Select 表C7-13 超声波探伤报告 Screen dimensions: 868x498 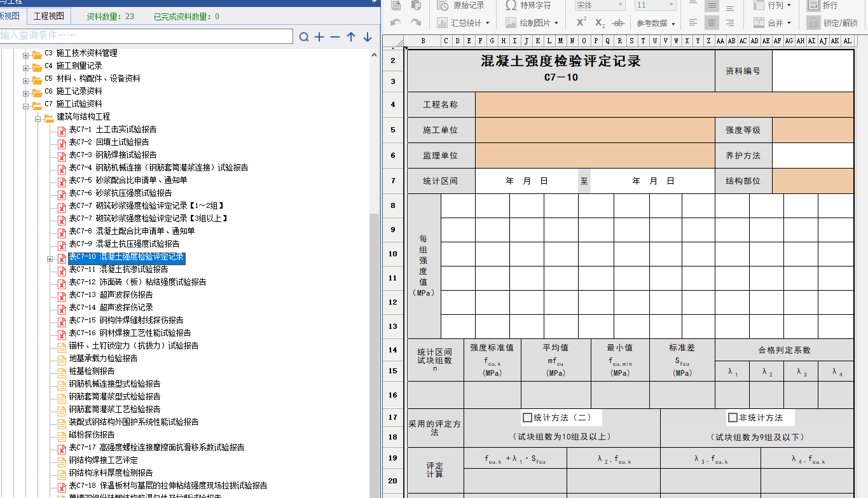pos(111,295)
